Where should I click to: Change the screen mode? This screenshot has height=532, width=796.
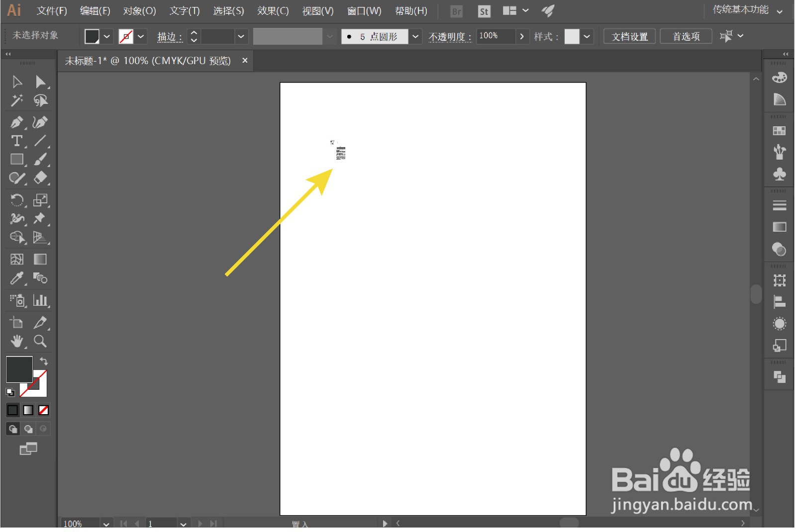tap(28, 449)
